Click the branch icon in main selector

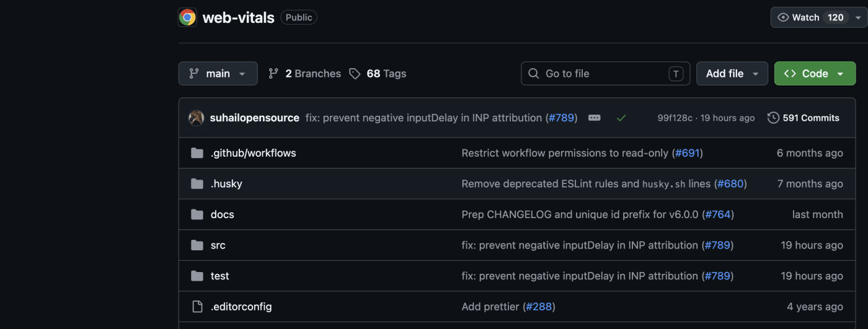(x=194, y=73)
